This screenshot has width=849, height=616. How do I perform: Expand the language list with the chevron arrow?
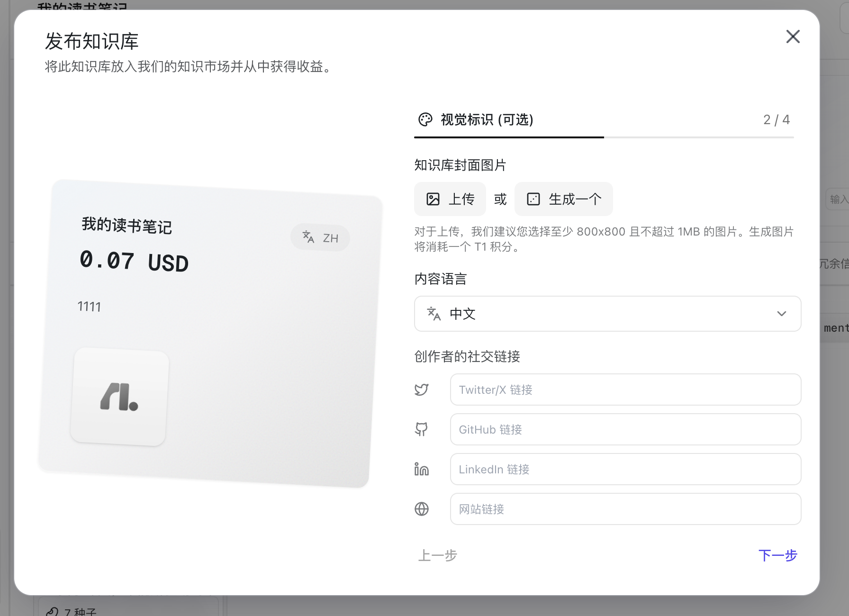782,314
